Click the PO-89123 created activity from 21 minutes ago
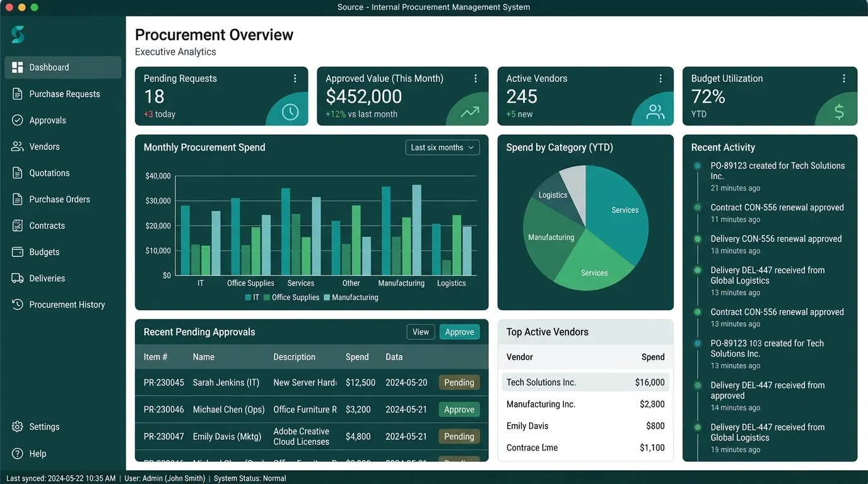 [777, 176]
